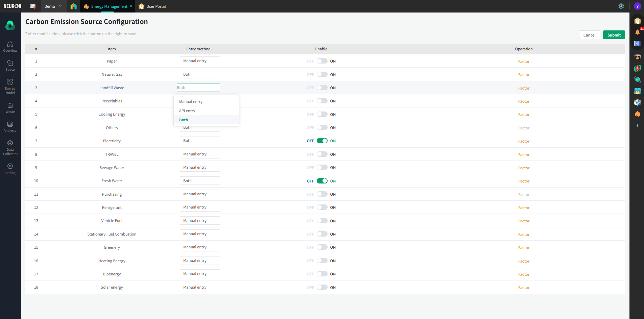The width and height of the screenshot is (644, 319).
Task: Select API entry from the dropdown list
Action: [187, 111]
